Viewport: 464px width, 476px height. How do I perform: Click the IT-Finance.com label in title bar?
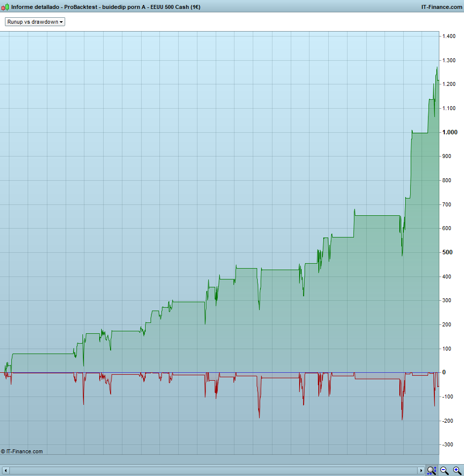click(442, 7)
